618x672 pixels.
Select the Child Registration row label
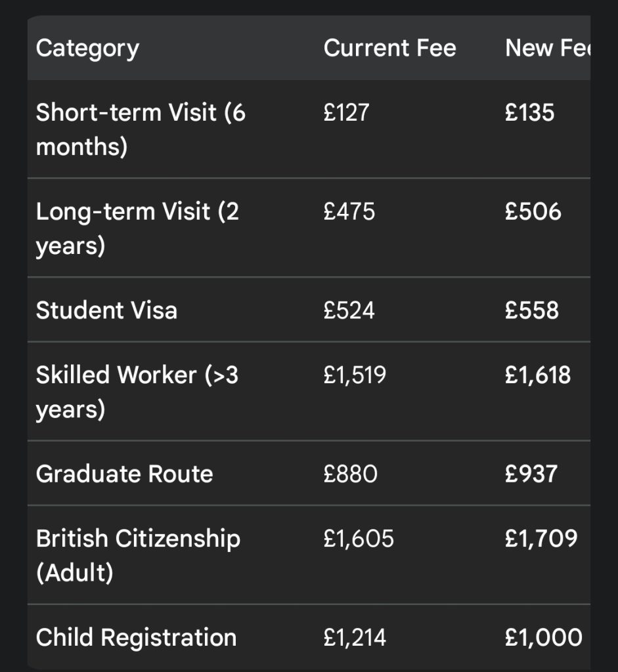click(x=137, y=638)
